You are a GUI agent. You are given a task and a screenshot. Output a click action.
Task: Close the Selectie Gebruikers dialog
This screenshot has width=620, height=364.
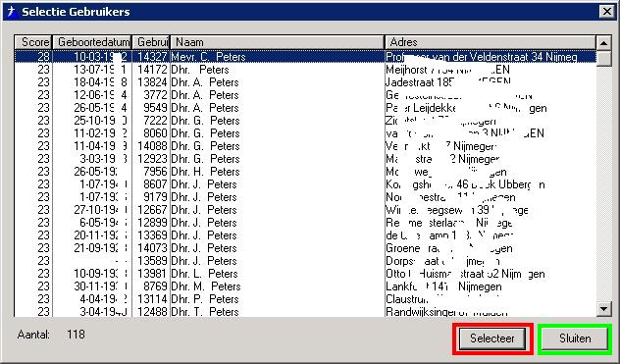(607, 12)
